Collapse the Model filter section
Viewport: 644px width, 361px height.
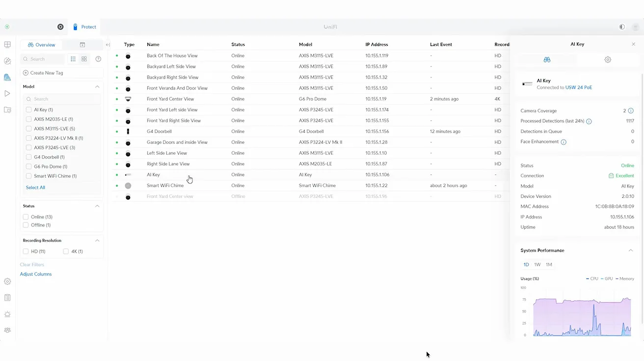click(97, 86)
